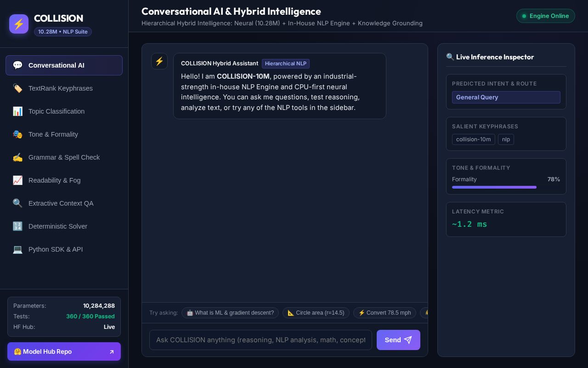Select Tone & Formality in the sidebar
Viewport: 588px width, 368px height.
pyautogui.click(x=64, y=134)
